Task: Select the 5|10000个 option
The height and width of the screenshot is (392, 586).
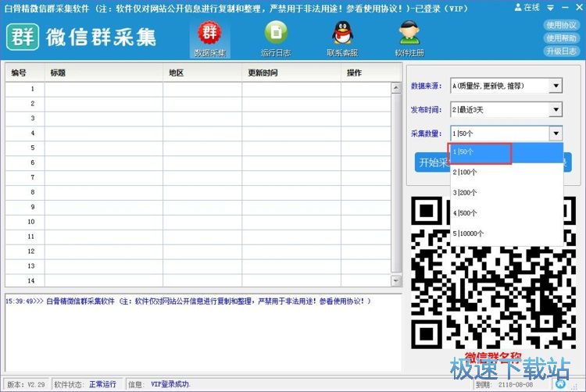Action: [x=507, y=233]
